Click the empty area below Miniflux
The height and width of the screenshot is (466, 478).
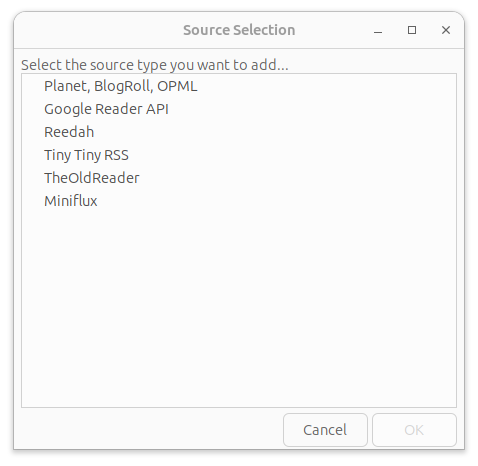coord(239,310)
